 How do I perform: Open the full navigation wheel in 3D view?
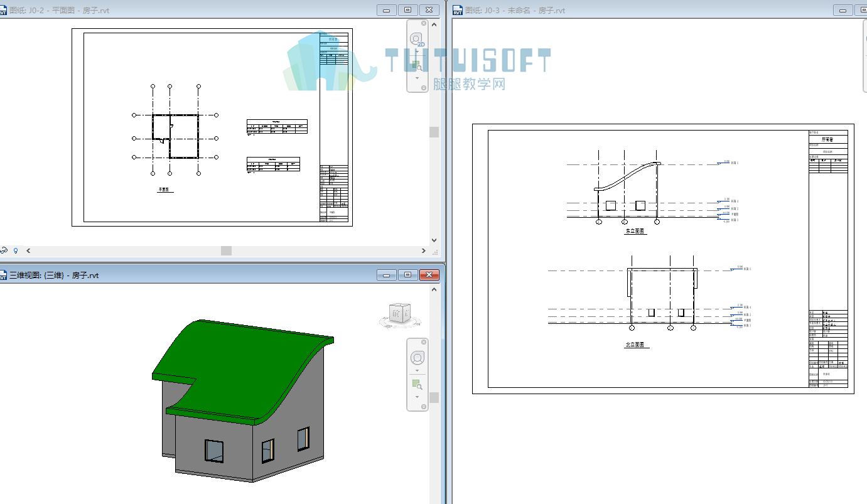click(x=417, y=358)
